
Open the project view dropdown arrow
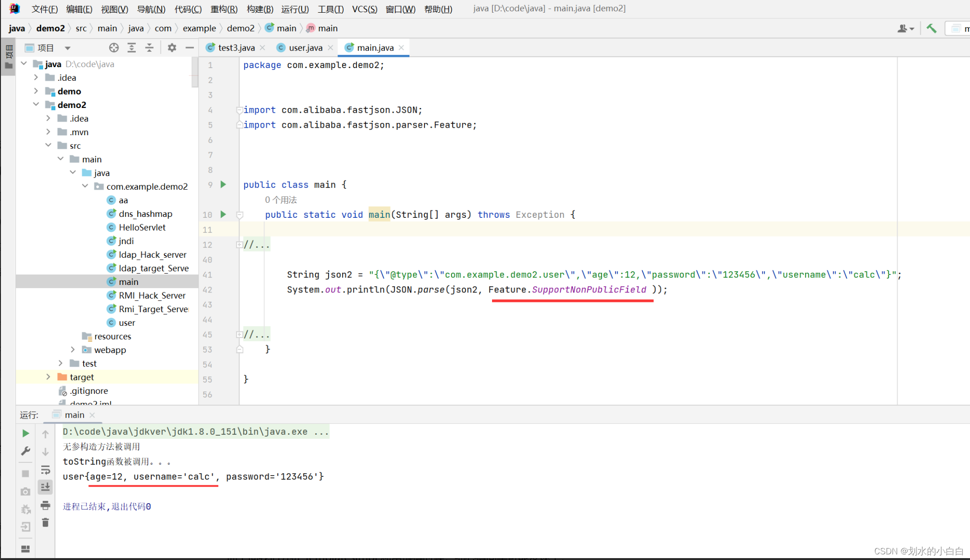tap(68, 48)
